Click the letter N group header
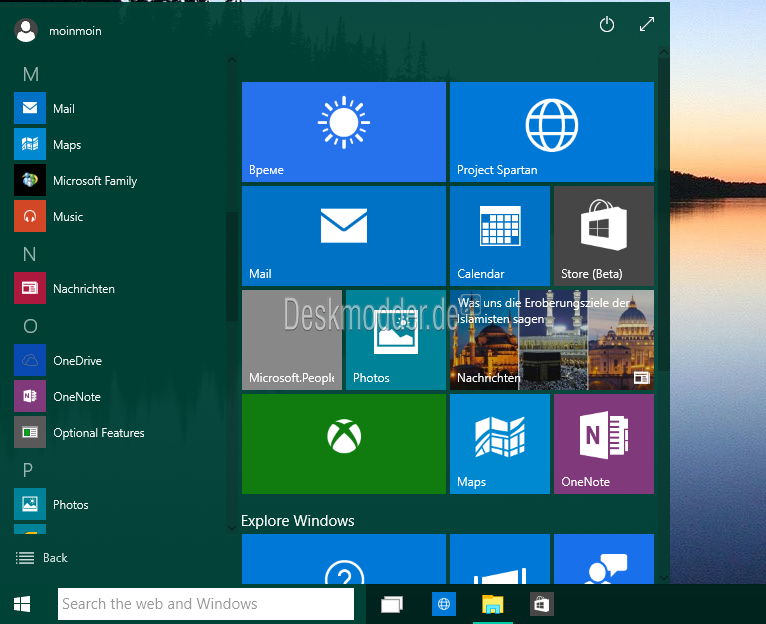The height and width of the screenshot is (624, 766). pos(29,254)
